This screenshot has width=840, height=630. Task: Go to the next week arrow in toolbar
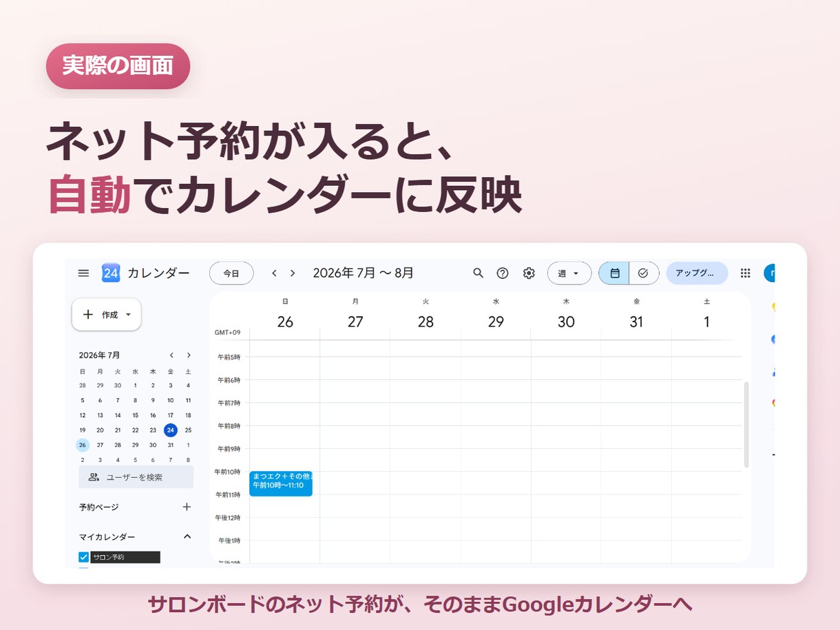click(293, 273)
